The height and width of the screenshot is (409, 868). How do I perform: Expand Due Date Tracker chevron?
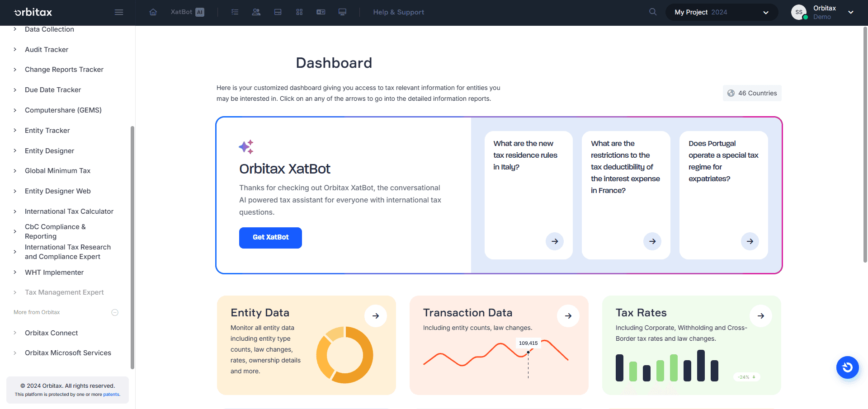coord(15,90)
